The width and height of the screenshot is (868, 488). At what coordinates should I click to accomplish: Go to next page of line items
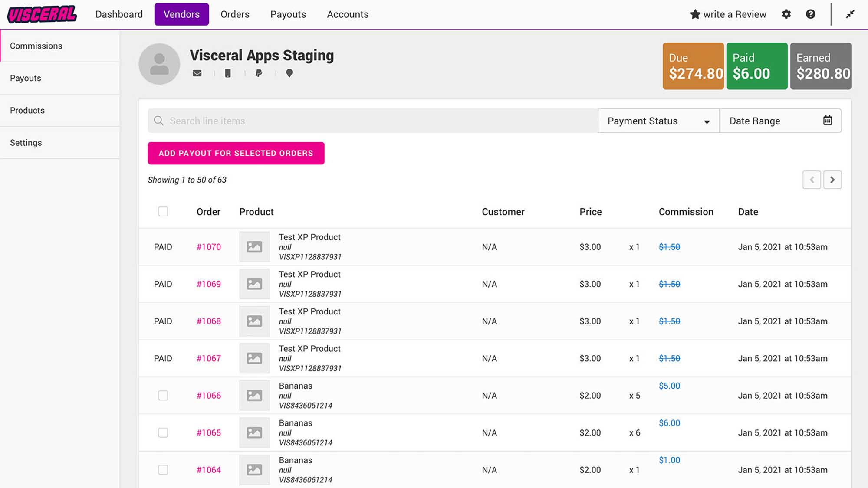click(832, 180)
